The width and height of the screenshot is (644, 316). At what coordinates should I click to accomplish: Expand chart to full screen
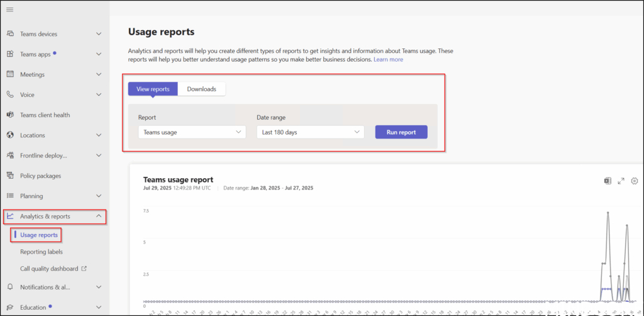coord(621,181)
